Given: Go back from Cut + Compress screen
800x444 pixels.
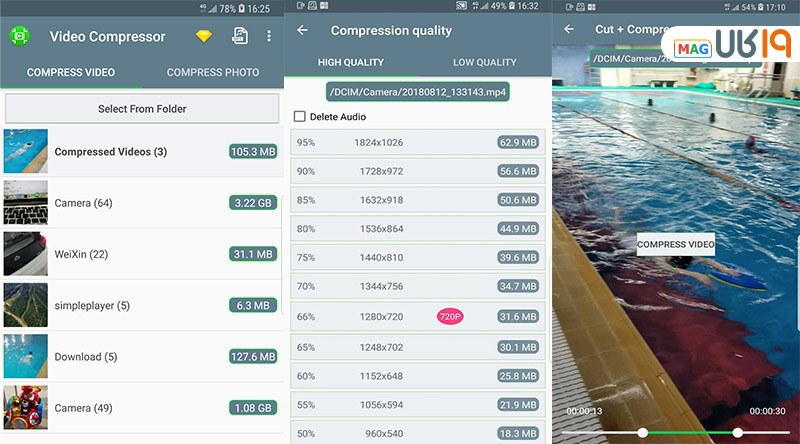Looking at the screenshot, I should [569, 29].
